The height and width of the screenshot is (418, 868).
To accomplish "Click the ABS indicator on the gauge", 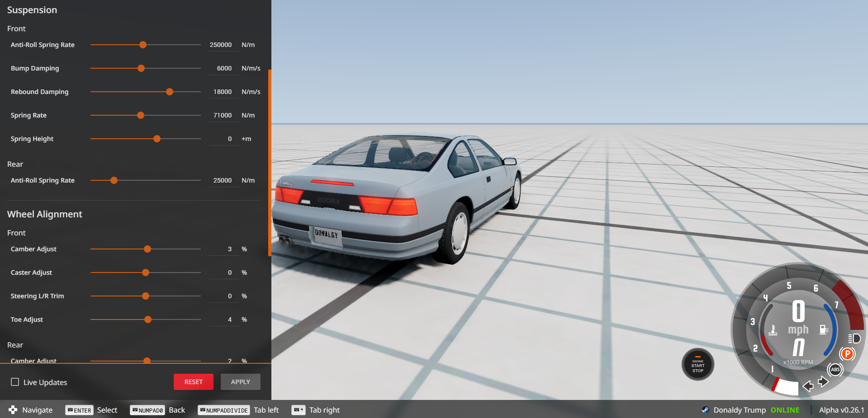I will point(835,370).
